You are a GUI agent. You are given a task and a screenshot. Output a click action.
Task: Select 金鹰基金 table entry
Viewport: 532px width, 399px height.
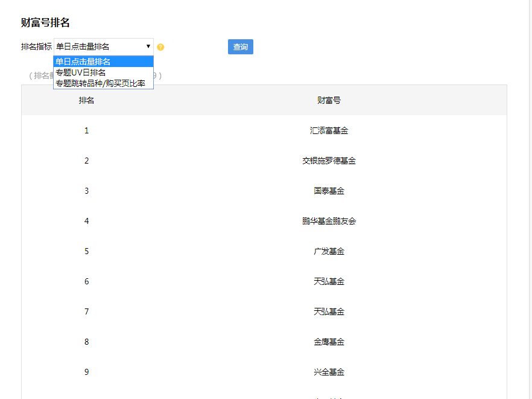click(x=329, y=342)
